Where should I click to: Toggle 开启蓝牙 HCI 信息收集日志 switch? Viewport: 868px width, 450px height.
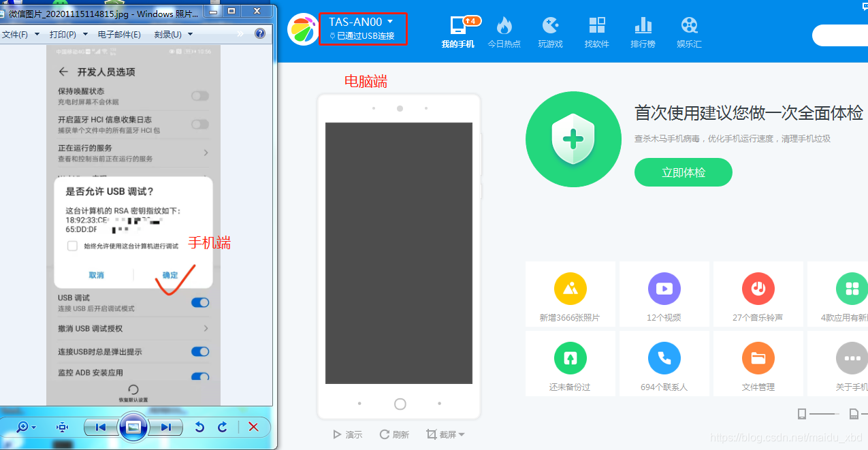tap(200, 124)
